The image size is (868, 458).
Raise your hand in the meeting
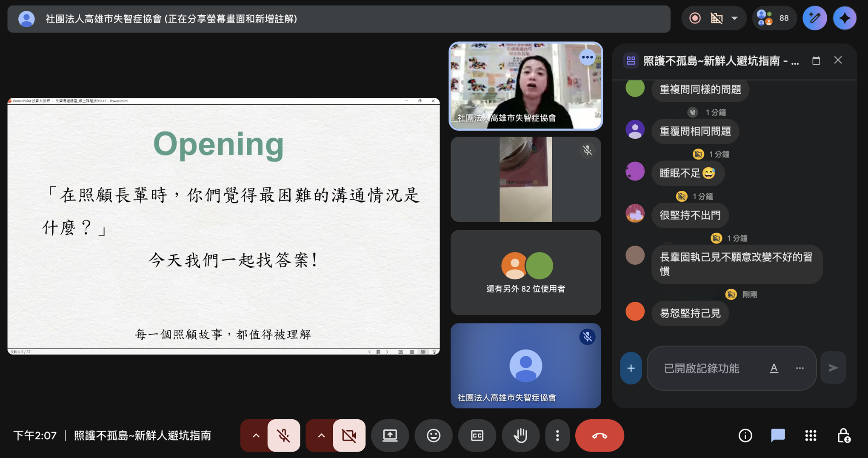520,435
